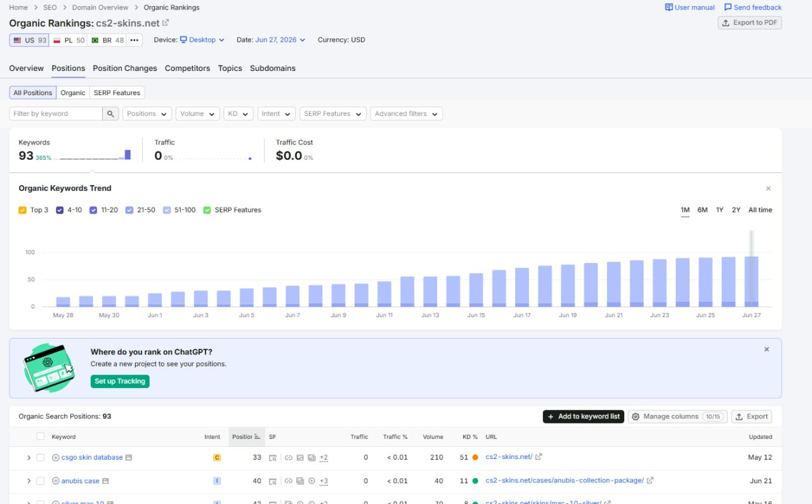Open external link icon for anubis-collection-package URL
This screenshot has width=812, height=504.
[x=650, y=481]
